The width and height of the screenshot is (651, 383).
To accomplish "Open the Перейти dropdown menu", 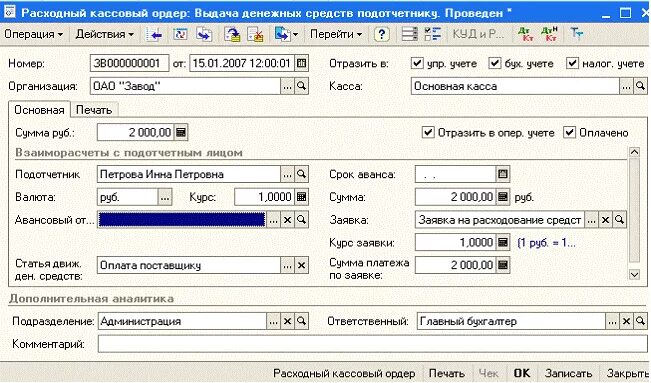I will tap(336, 34).
